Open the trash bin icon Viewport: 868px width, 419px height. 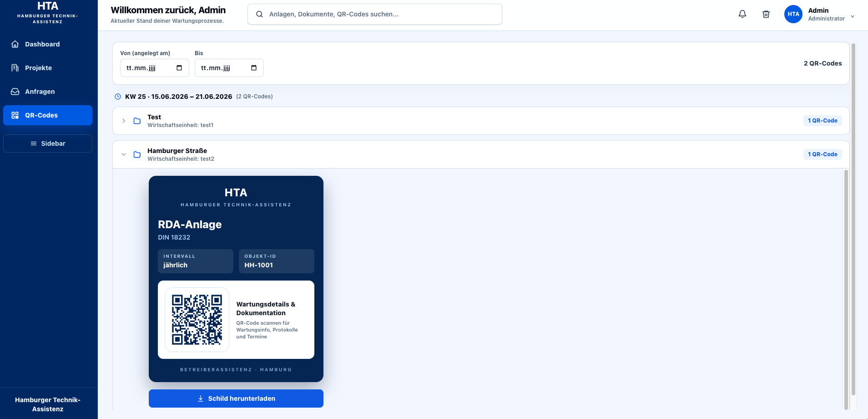click(766, 14)
